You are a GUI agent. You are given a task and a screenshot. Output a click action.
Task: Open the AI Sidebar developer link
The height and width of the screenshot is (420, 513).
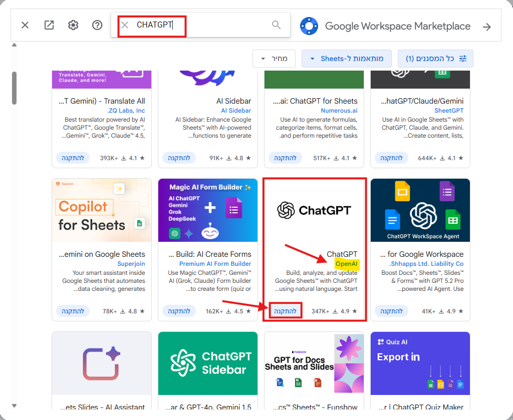click(x=236, y=111)
